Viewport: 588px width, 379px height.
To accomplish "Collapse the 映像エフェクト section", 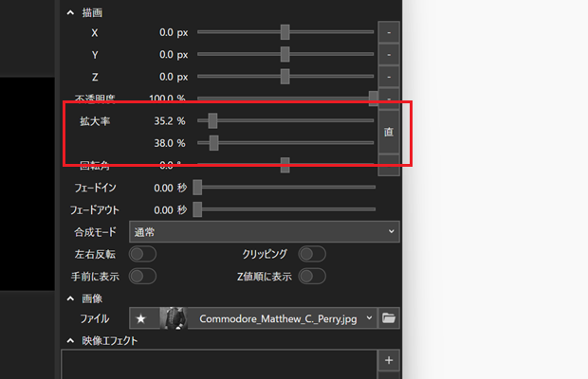I will tap(70, 340).
